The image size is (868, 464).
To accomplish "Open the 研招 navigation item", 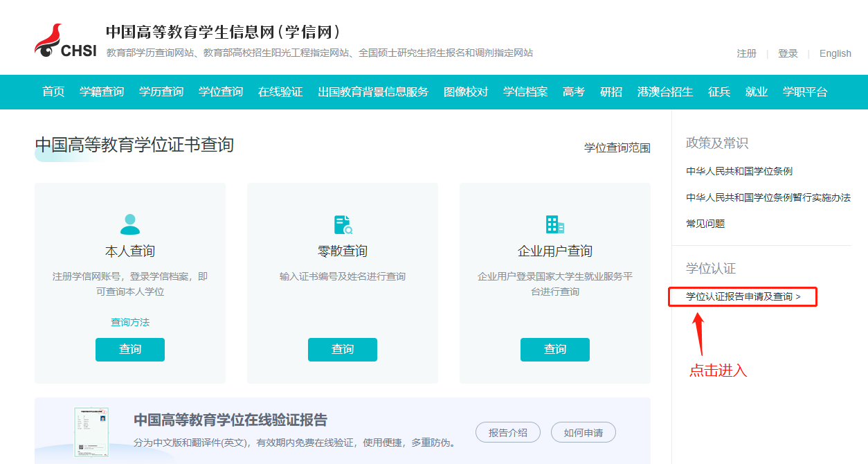I will pyautogui.click(x=611, y=91).
